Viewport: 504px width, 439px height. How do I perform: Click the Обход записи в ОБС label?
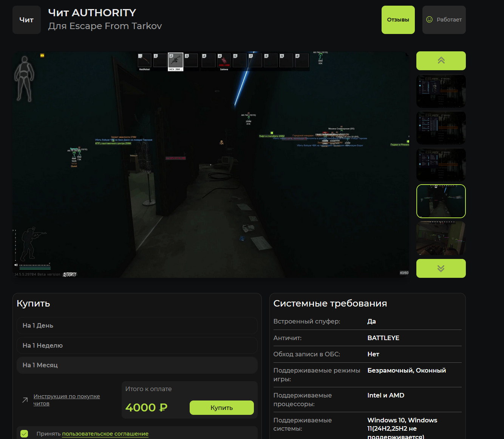307,354
